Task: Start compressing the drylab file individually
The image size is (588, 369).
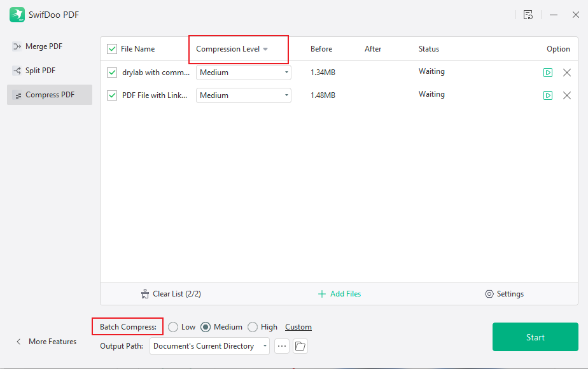Action: (x=548, y=73)
